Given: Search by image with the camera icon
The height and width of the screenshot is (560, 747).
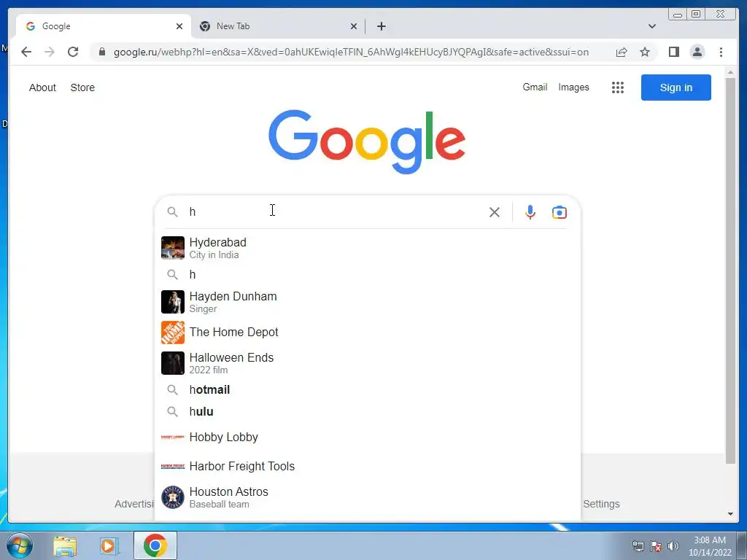Looking at the screenshot, I should tap(560, 212).
